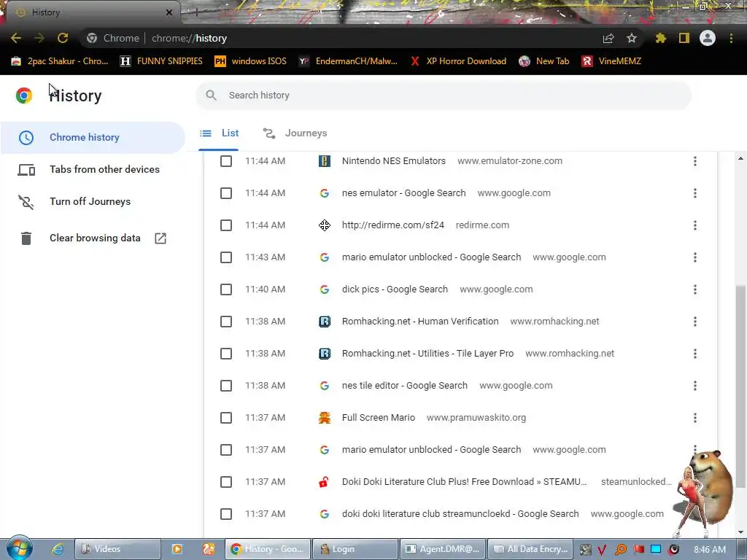Click the Turn off Journeys icon
The width and height of the screenshot is (747, 560).
click(26, 202)
